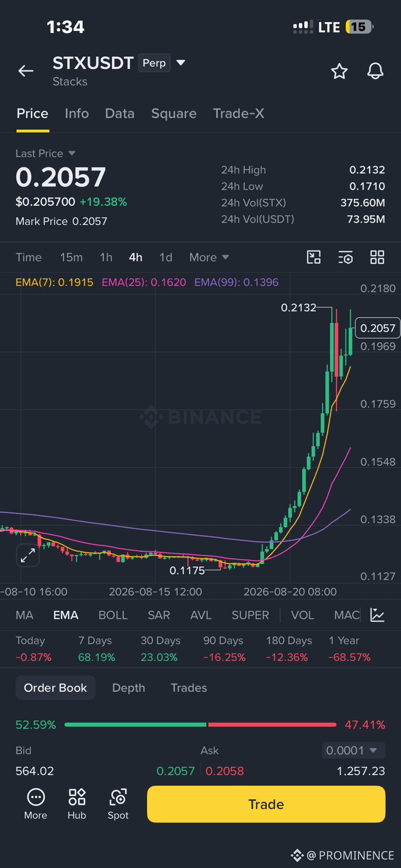Tap the EMA(99) value label
This screenshot has height=868, width=401.
(x=236, y=282)
